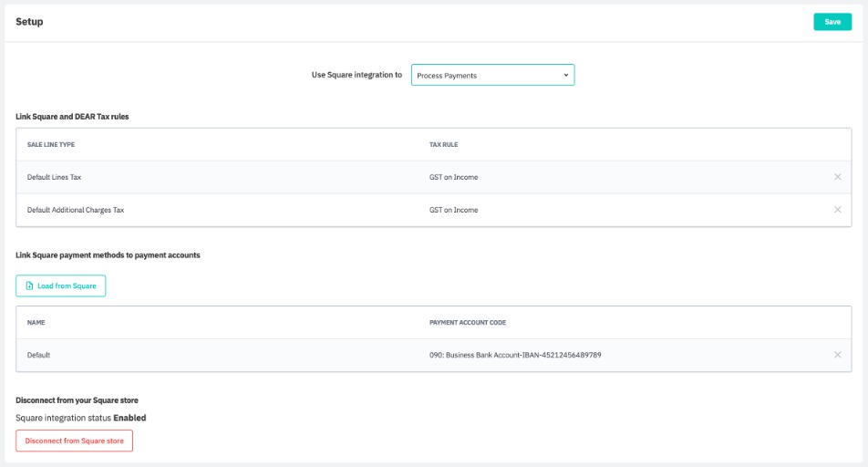
Task: Open the Process Payments integration dropdown
Action: pos(492,75)
